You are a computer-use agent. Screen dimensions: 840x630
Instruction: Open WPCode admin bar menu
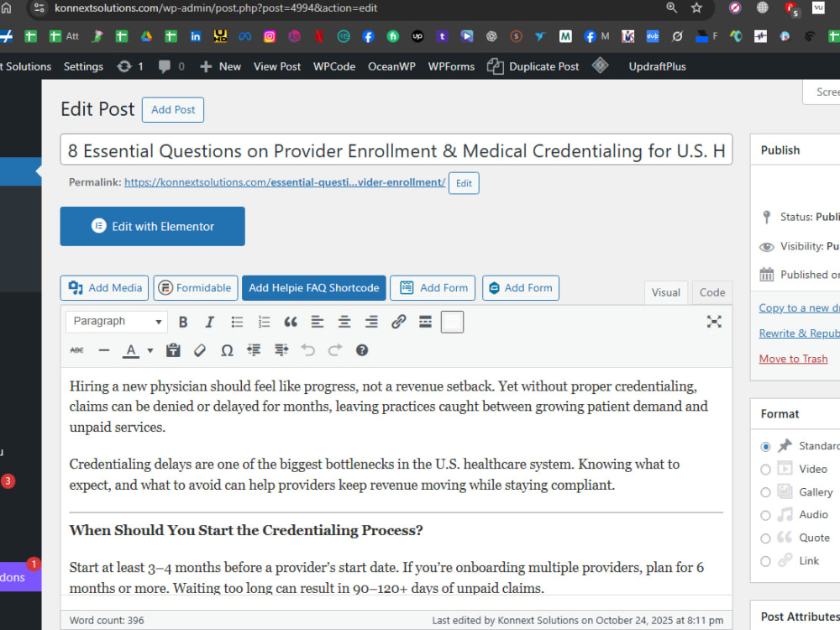[334, 66]
